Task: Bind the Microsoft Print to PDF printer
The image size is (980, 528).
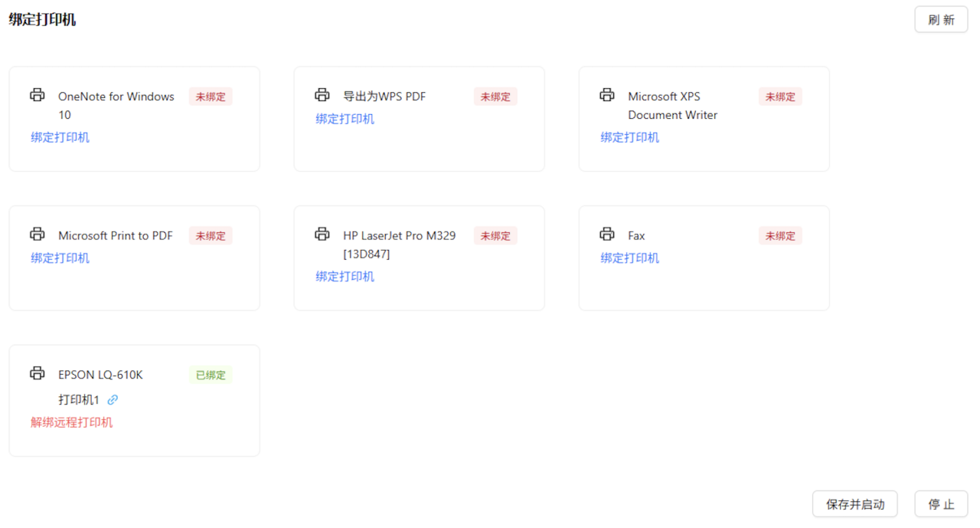Action: [60, 258]
